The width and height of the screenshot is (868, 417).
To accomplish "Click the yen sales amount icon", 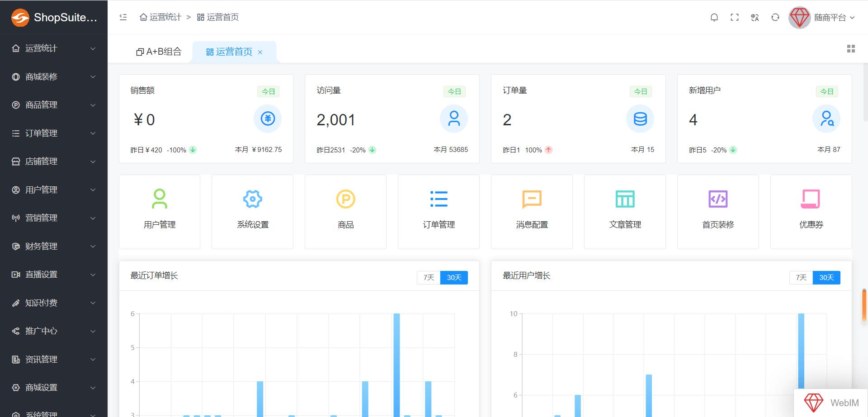I will [x=268, y=118].
